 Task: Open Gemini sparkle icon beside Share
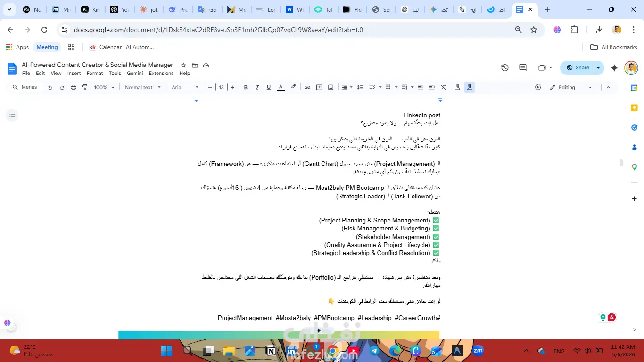(x=614, y=68)
